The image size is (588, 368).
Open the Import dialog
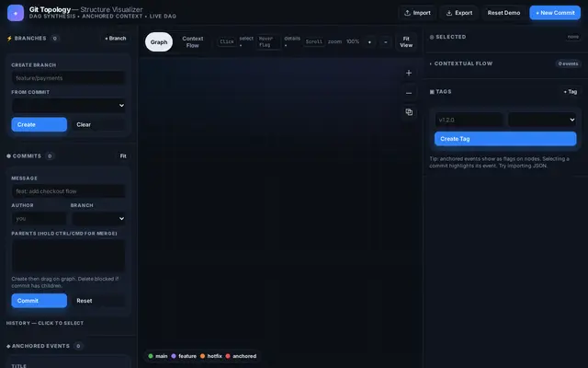417,13
